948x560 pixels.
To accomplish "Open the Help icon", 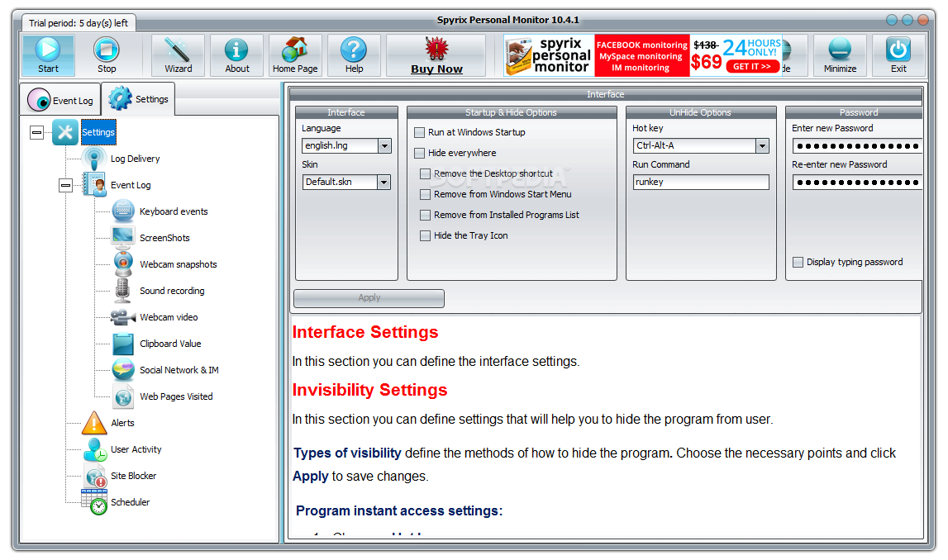I will 354,50.
